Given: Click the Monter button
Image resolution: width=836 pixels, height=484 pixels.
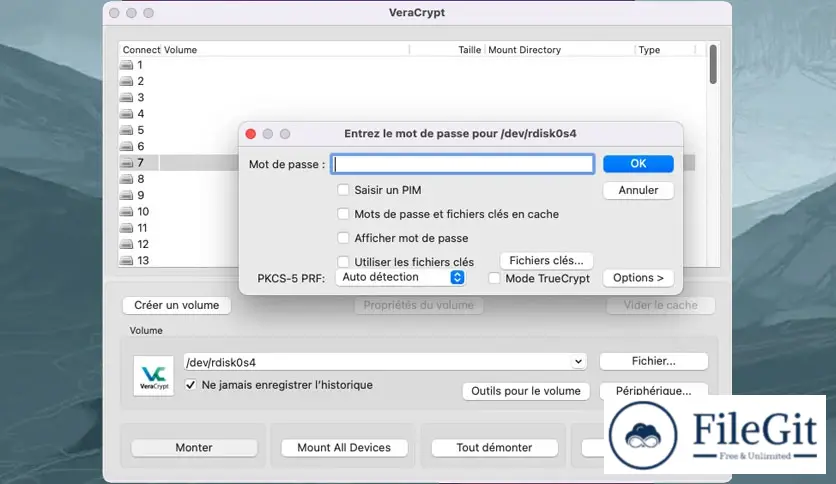Looking at the screenshot, I should click(194, 448).
